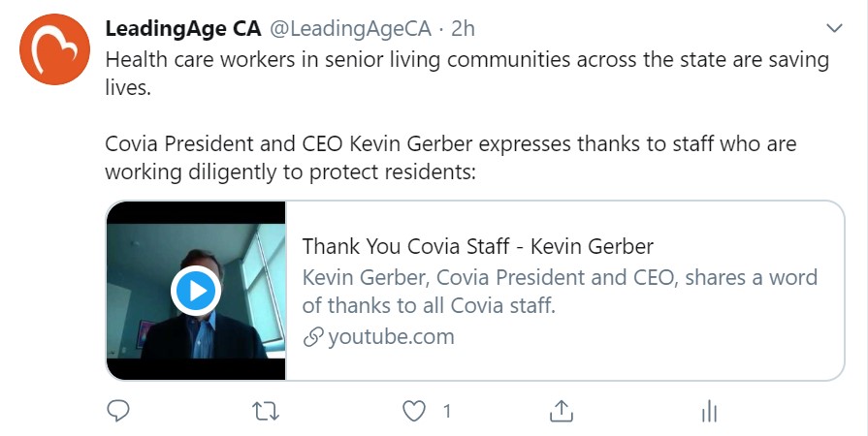Click the card description about Covia staff thanks
This screenshot has width=868, height=436.
pos(560,291)
